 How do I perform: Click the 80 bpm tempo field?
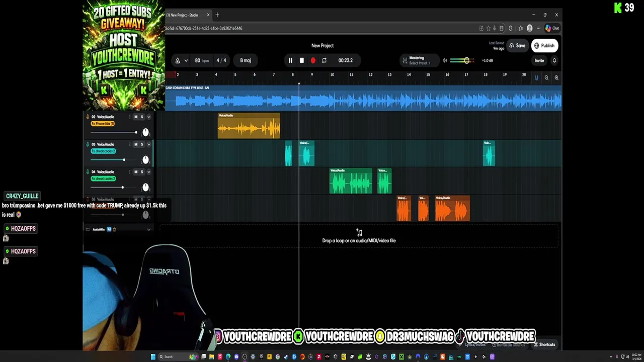point(201,60)
